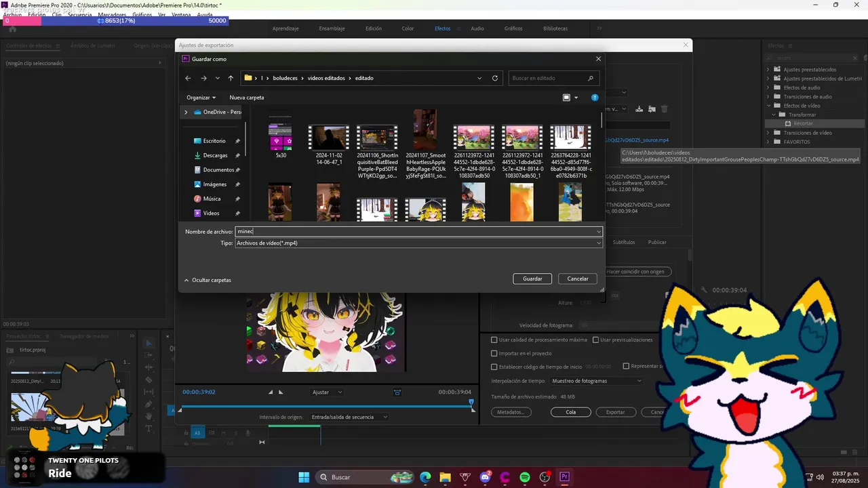The image size is (868, 488).
Task: Click the Nombre de archivo input field
Action: 415,231
